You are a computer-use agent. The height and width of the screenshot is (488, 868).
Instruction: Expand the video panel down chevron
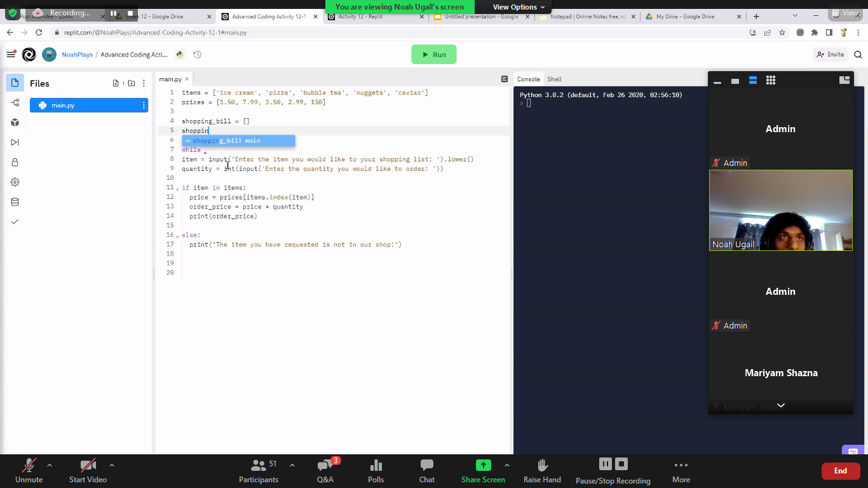781,405
